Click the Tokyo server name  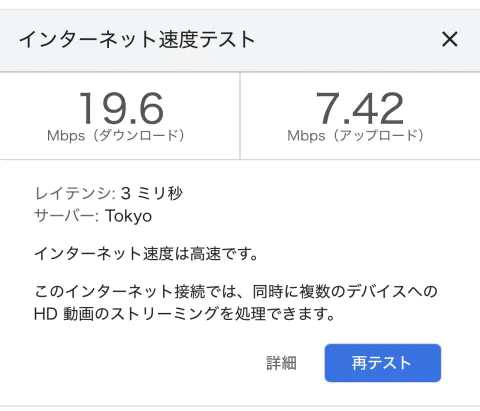[x=129, y=216]
